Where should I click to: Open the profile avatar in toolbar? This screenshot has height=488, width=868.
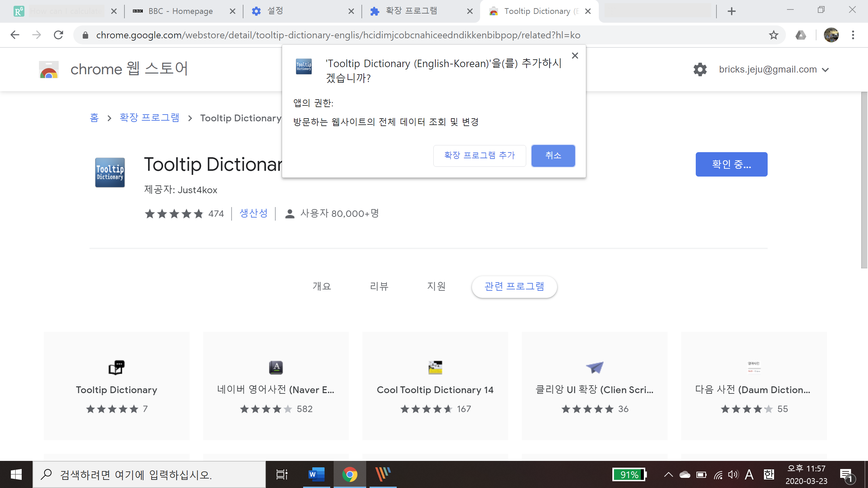831,35
